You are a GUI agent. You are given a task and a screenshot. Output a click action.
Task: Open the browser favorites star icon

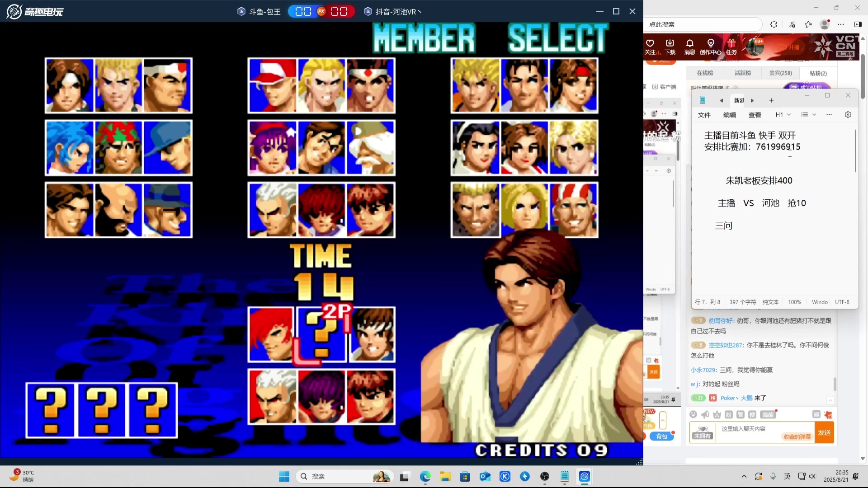pos(808,24)
